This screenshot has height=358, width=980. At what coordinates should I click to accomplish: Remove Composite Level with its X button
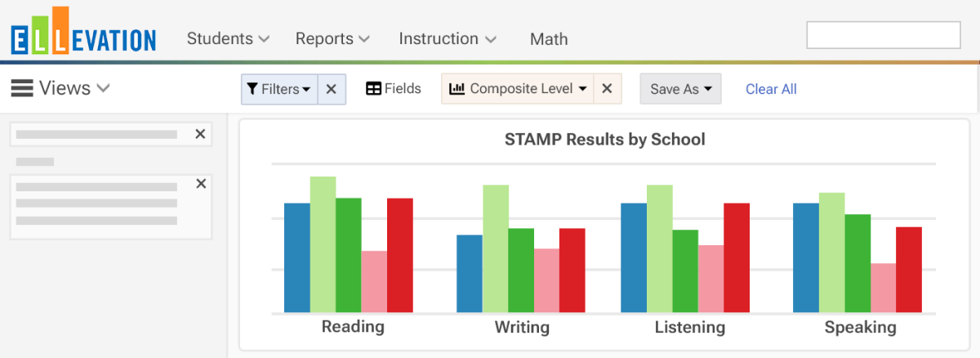point(608,89)
